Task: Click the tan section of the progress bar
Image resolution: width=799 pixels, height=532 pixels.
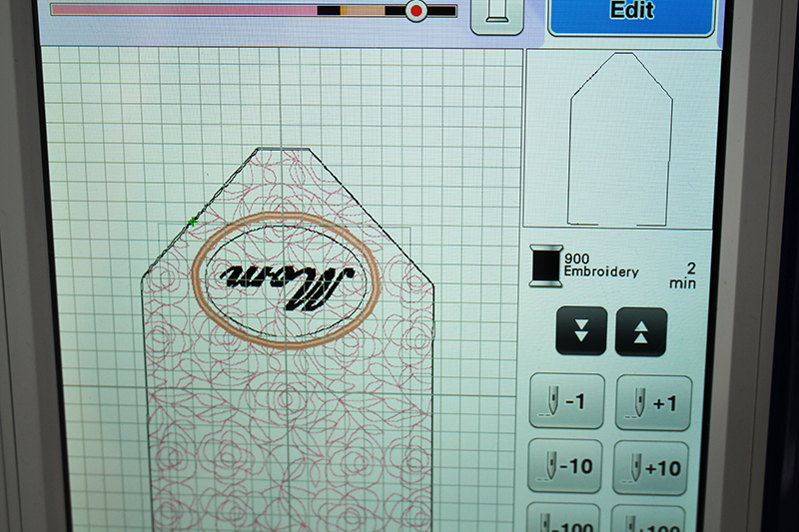Action: coord(365,10)
